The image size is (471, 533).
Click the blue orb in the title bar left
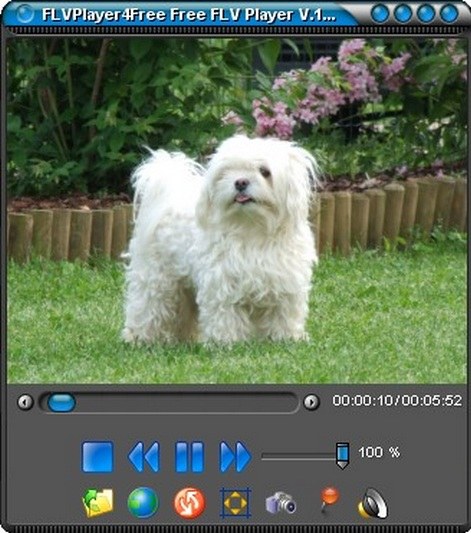point(25,14)
